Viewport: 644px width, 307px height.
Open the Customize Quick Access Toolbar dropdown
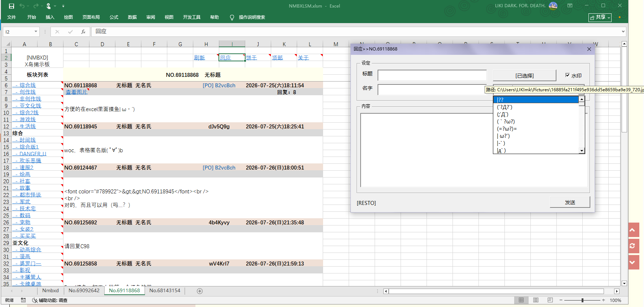coord(63,6)
